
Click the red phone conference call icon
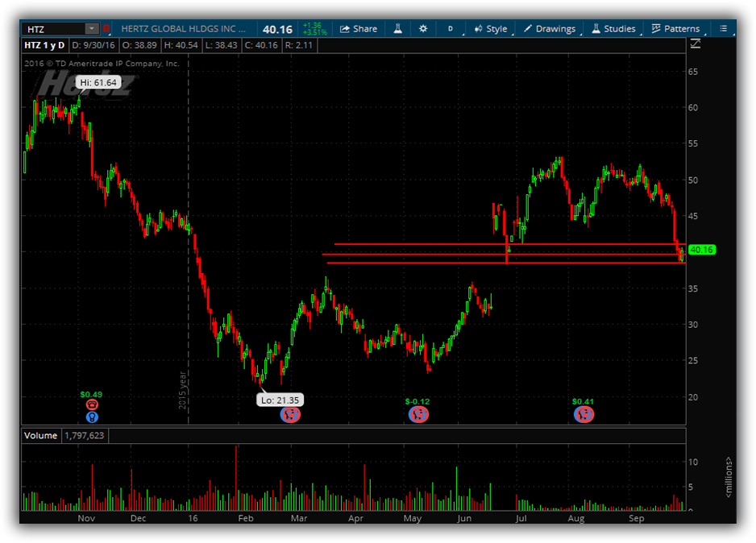tap(92, 404)
